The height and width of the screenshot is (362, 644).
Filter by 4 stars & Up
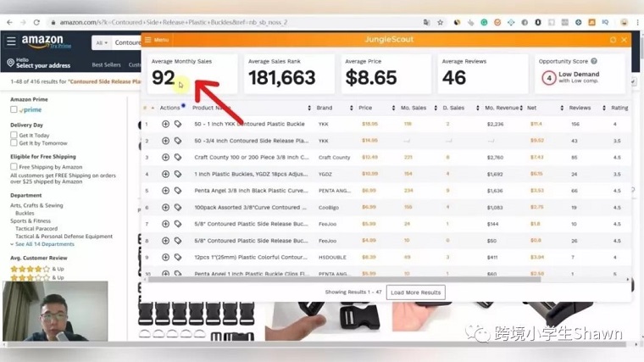[x=37, y=269]
